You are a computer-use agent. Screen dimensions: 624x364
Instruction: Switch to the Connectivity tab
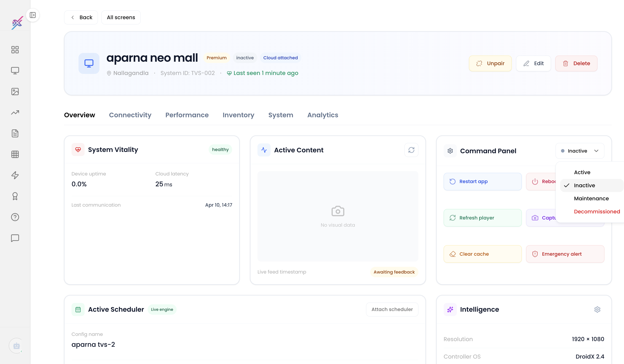coord(130,115)
